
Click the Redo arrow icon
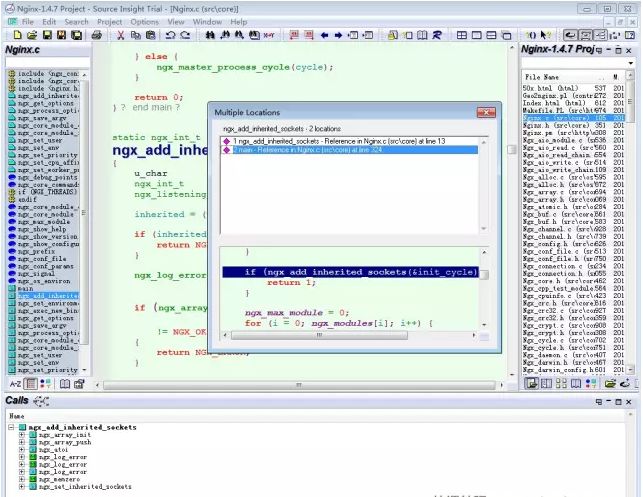[185, 35]
